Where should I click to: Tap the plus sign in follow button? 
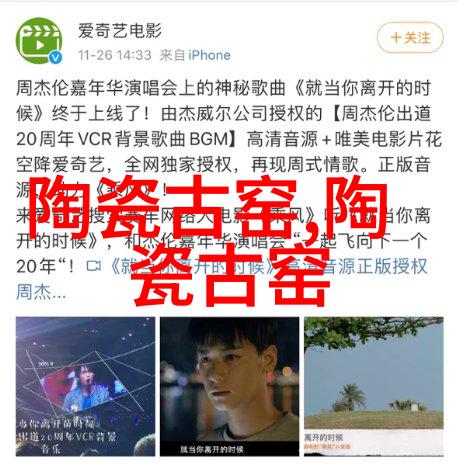click(396, 37)
